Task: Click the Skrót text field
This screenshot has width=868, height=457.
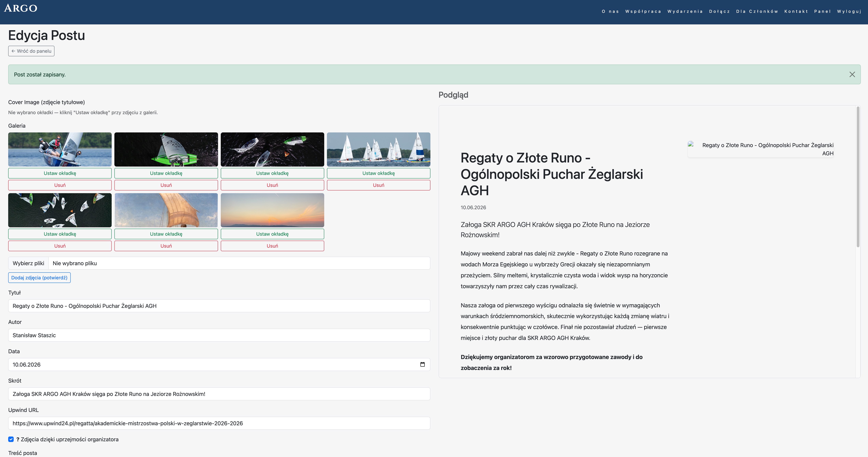Action: 219,394
